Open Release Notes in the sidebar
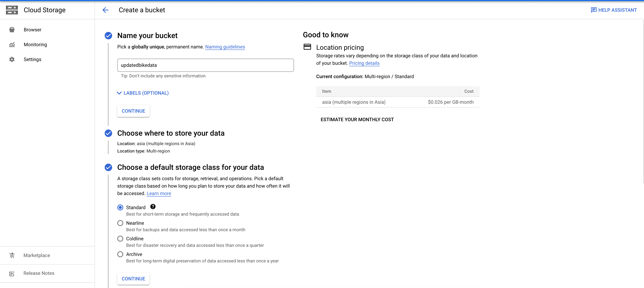 tap(39, 273)
